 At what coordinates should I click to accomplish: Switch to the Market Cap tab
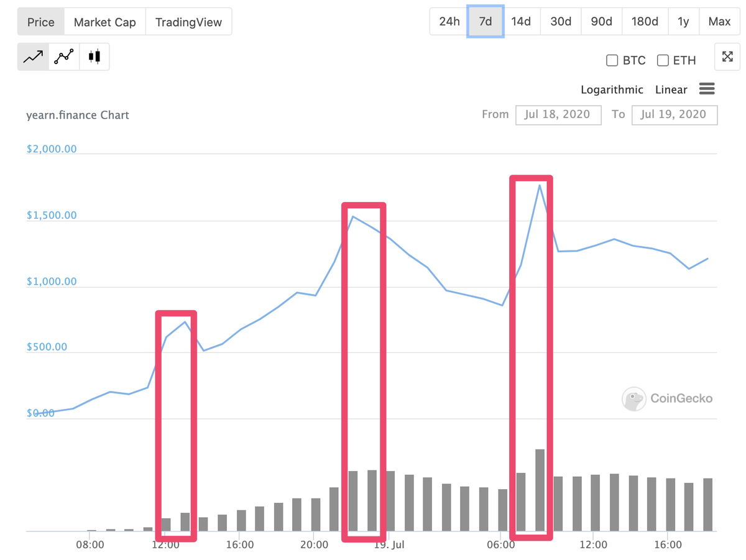pyautogui.click(x=104, y=22)
